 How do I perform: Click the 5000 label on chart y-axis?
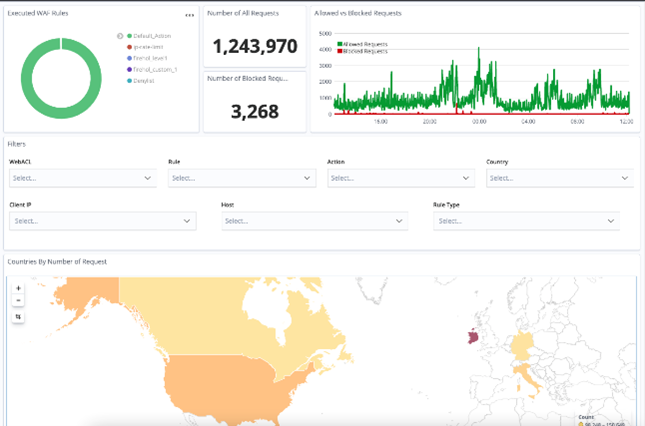click(x=325, y=34)
